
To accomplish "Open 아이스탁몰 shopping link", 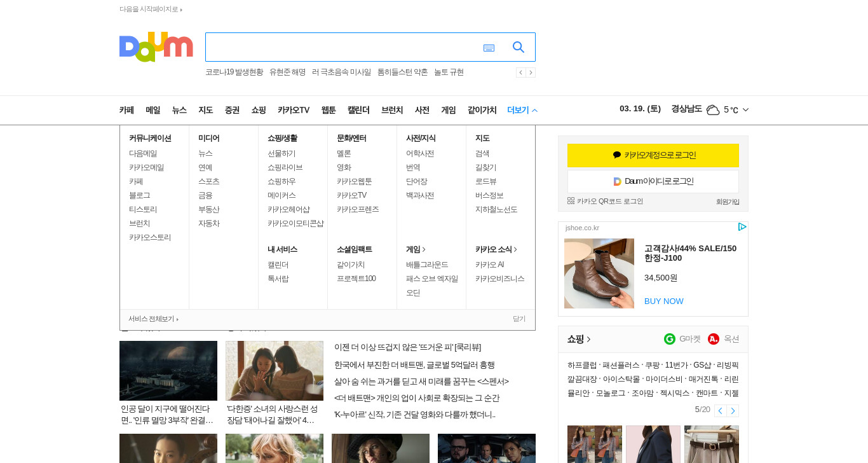I will click(x=621, y=379).
